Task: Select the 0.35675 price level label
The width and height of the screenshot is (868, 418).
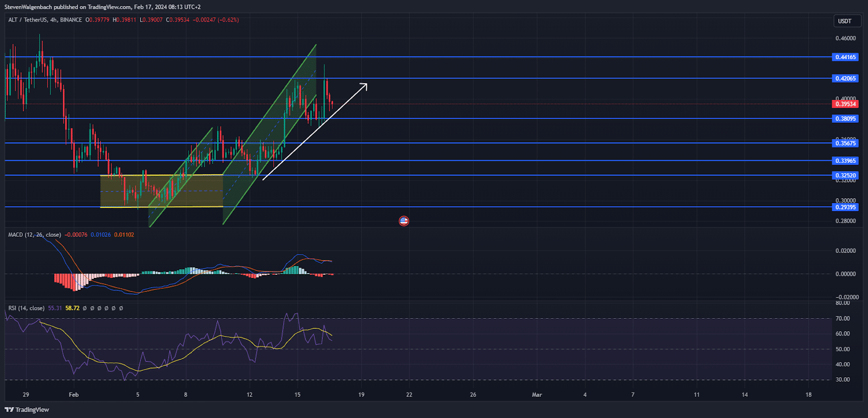Action: coord(845,143)
